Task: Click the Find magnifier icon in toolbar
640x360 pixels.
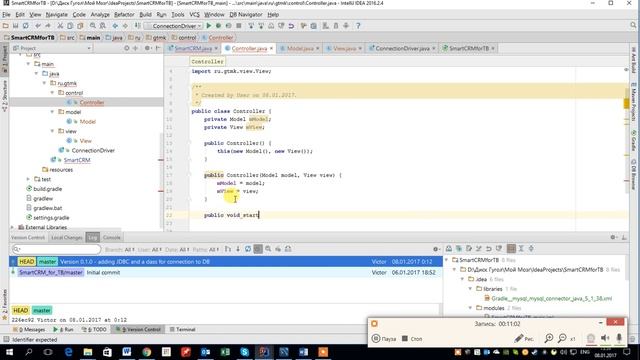Action: pyautogui.click(x=93, y=26)
